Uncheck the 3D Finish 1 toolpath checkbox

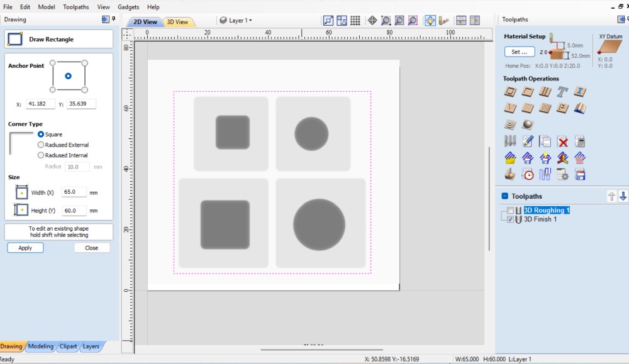(x=510, y=219)
